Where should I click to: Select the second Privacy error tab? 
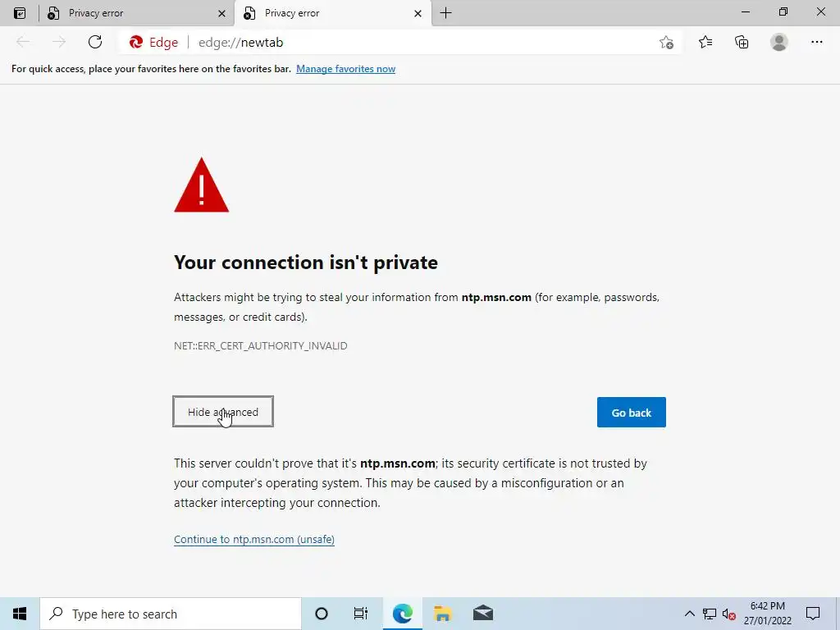coord(332,13)
